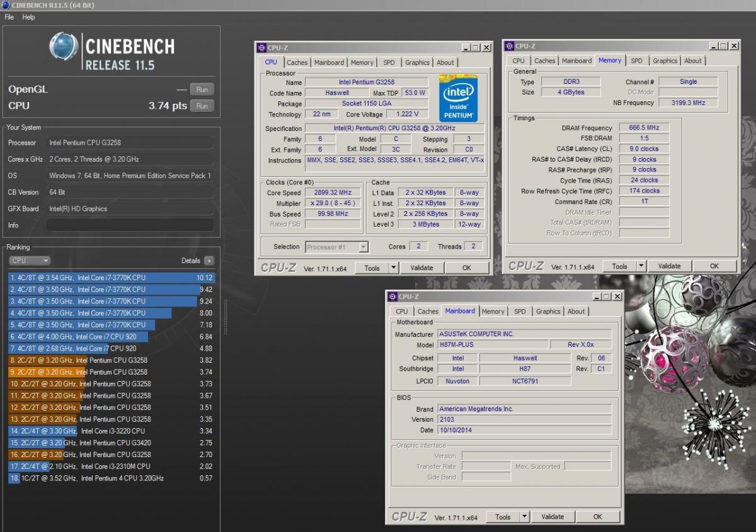Select ranking row 14 Core i3-3220

[x=112, y=431]
